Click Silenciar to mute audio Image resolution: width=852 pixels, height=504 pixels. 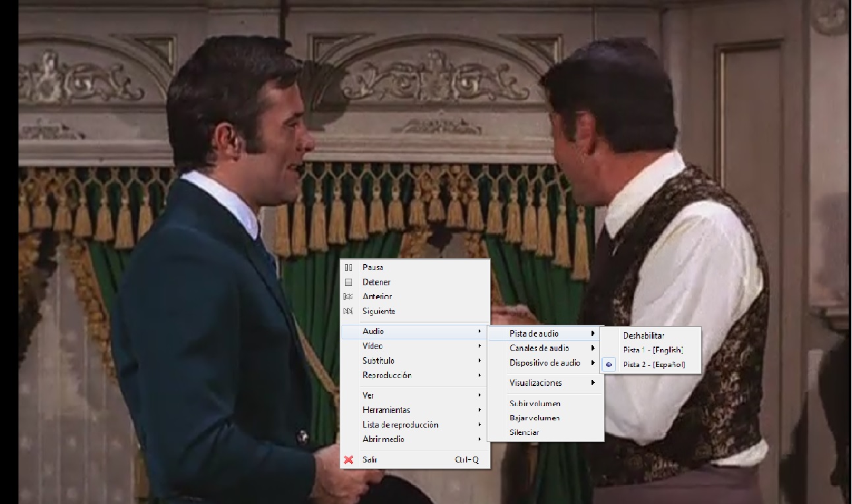pyautogui.click(x=545, y=432)
